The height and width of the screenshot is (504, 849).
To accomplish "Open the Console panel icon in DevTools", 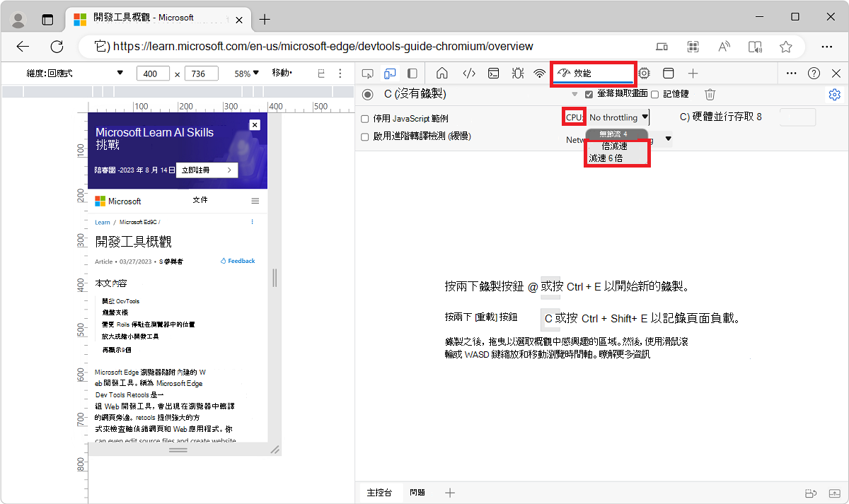I will point(493,73).
